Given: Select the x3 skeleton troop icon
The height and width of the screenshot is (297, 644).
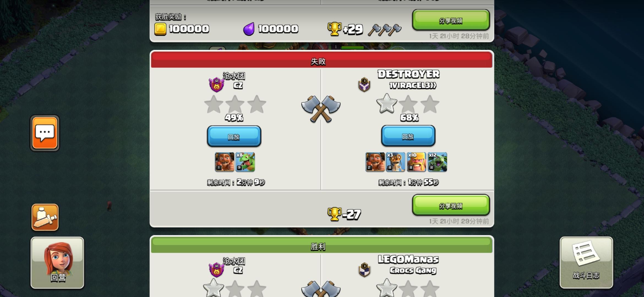Looking at the screenshot, I should pyautogui.click(x=396, y=162).
